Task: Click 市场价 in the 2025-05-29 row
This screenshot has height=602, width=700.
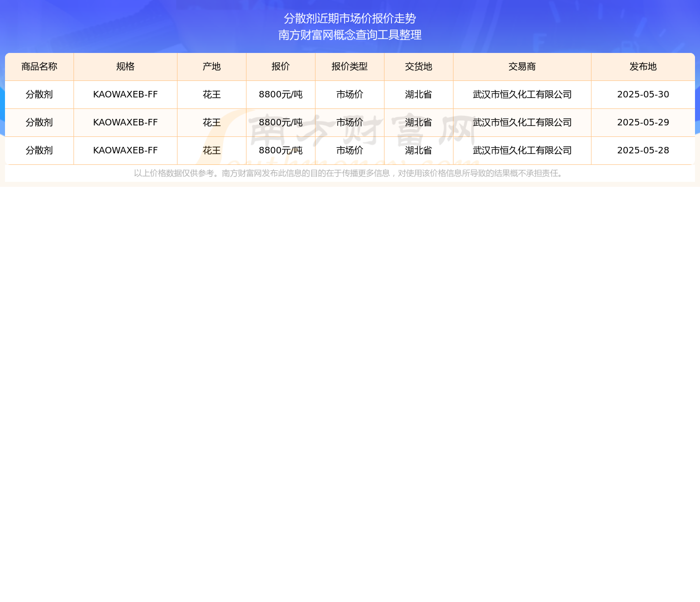Action: click(x=350, y=122)
